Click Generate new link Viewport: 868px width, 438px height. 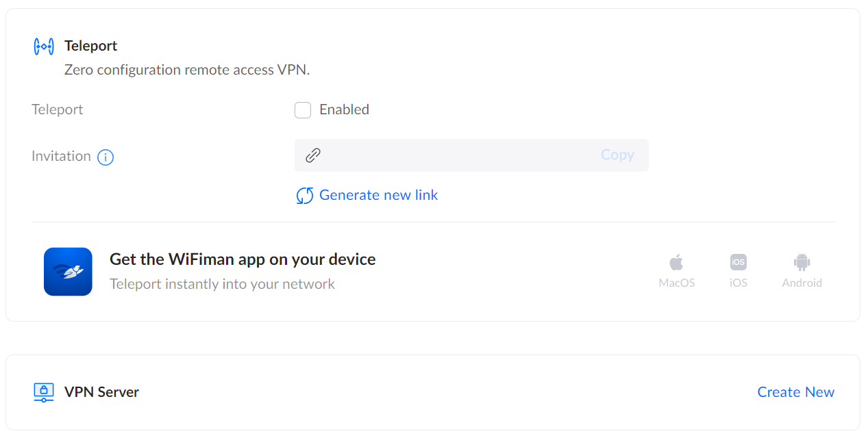tap(378, 195)
